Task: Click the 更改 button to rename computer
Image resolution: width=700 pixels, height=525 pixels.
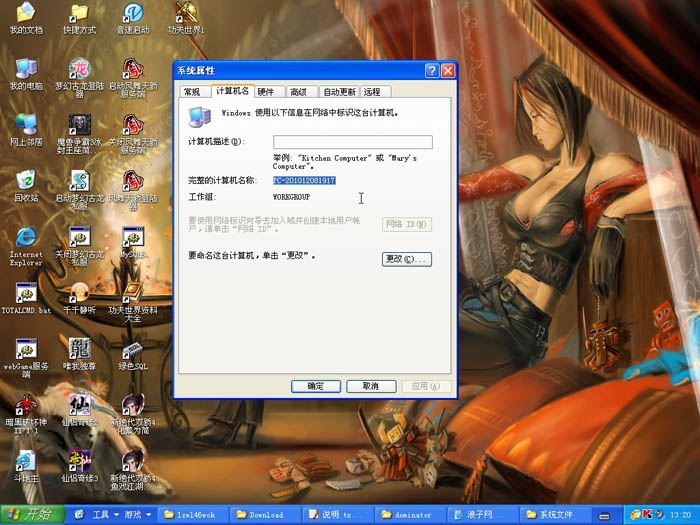Action: click(406, 259)
